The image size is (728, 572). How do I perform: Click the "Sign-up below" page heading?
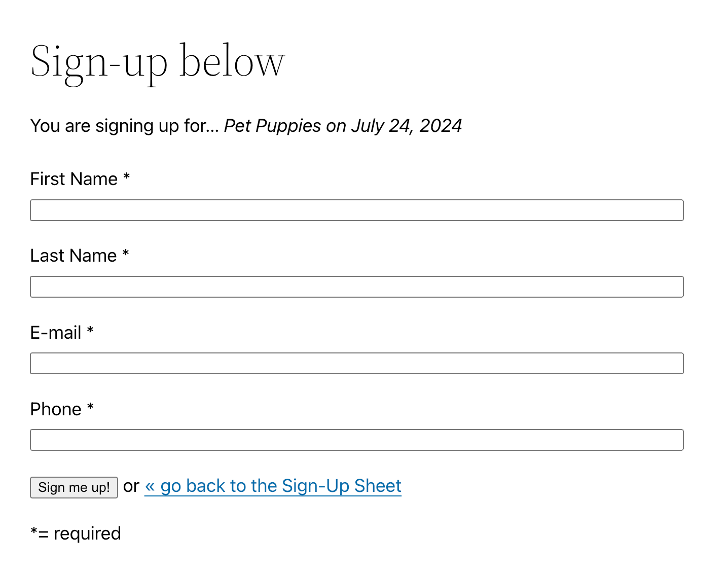point(158,62)
